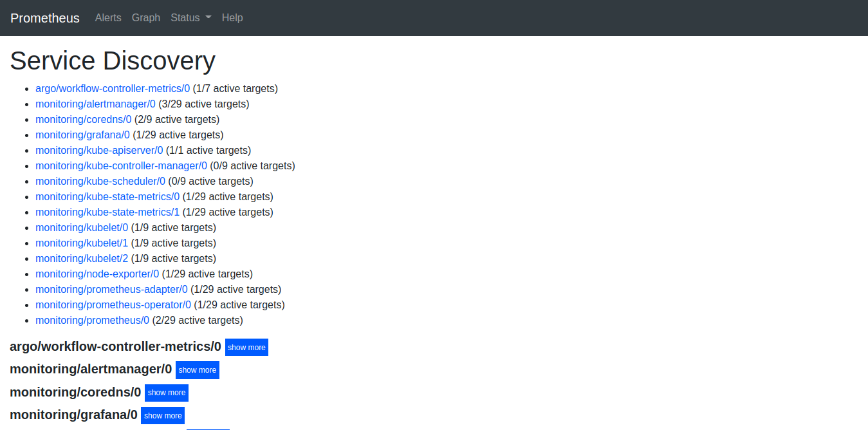Image resolution: width=868 pixels, height=430 pixels.
Task: Open the monitoring/kube-controller-manager/0 service link
Action: pyautogui.click(x=121, y=165)
